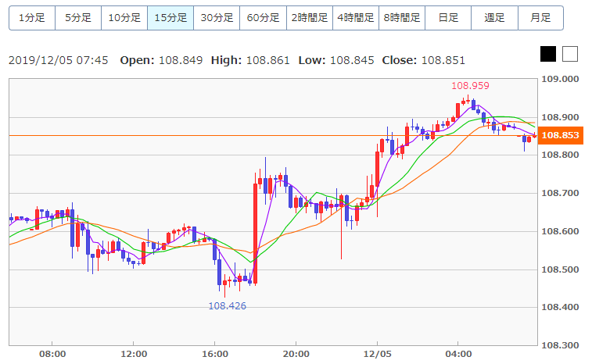Click the 108.700 price axis label
This screenshot has height=364, width=592.
coord(560,193)
